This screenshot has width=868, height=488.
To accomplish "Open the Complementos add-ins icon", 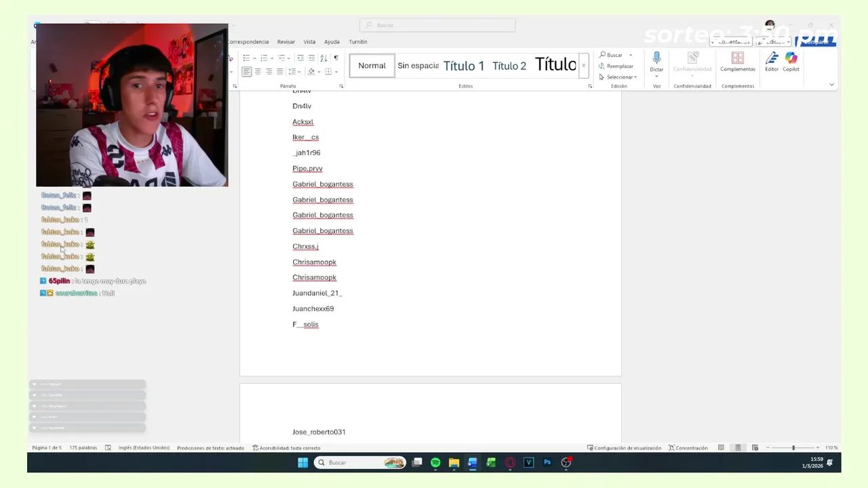I will click(x=738, y=58).
